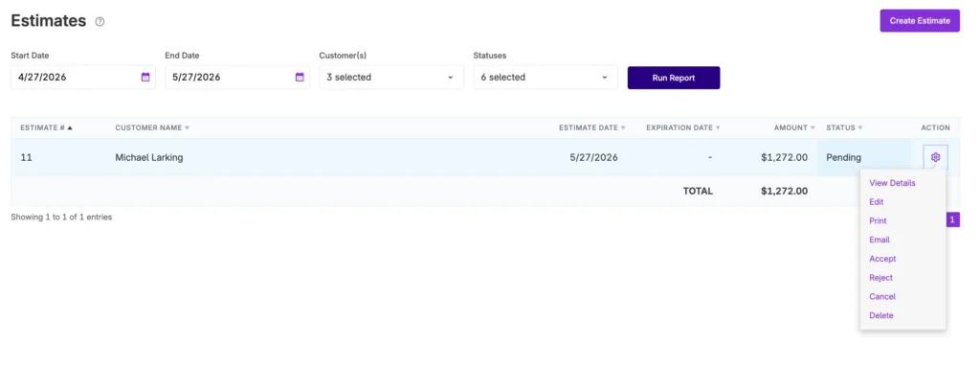This screenshot has height=367, width=980.
Task: Focus the End Date field 5/27/2026
Action: click(237, 77)
